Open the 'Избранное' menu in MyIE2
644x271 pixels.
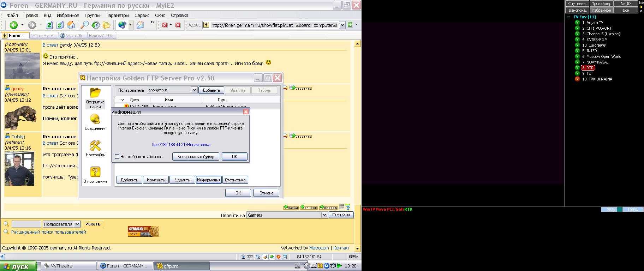(x=68, y=16)
